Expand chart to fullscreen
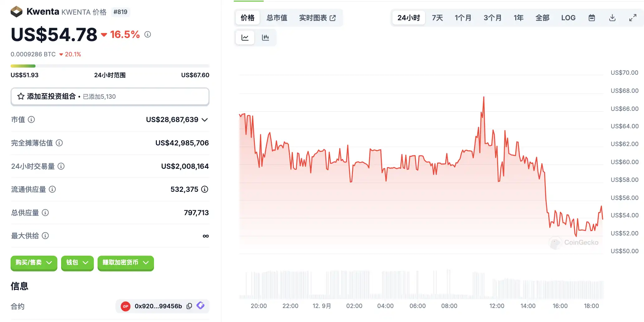Screen dimensions: 644x322 point(632,18)
